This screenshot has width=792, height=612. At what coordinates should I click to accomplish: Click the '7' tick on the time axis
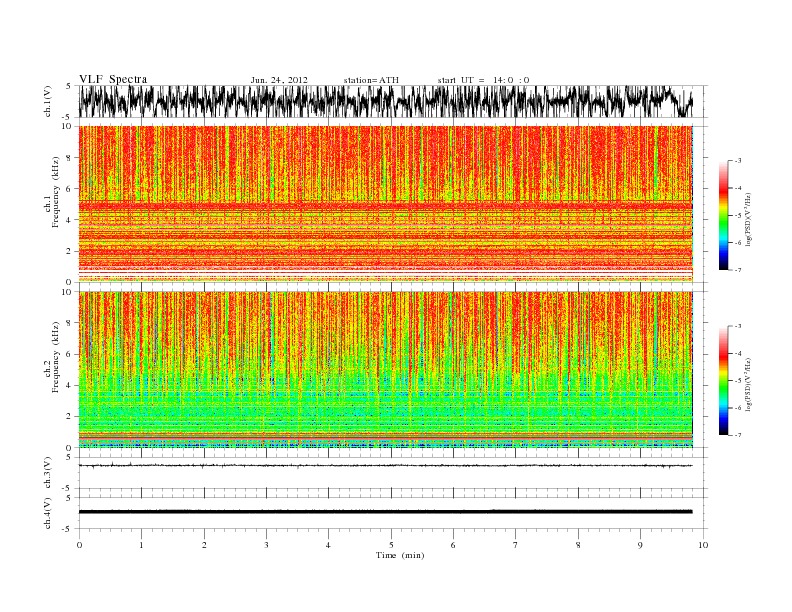516,545
